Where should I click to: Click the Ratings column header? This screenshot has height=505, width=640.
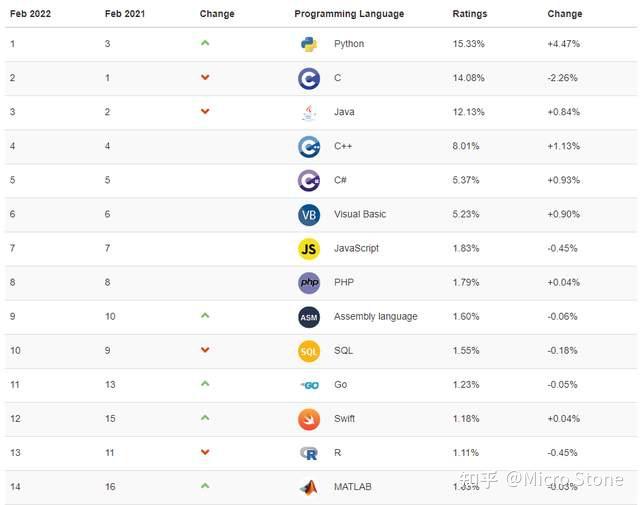click(469, 14)
